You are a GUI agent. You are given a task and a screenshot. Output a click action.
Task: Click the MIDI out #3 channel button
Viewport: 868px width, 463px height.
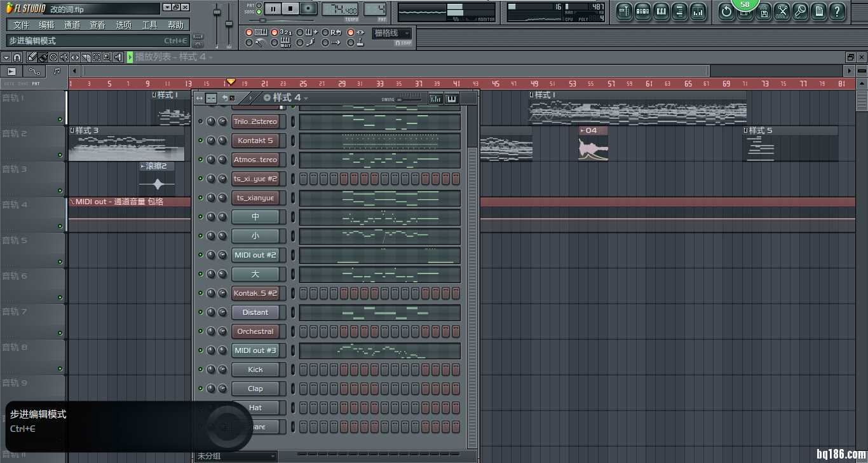(x=255, y=350)
